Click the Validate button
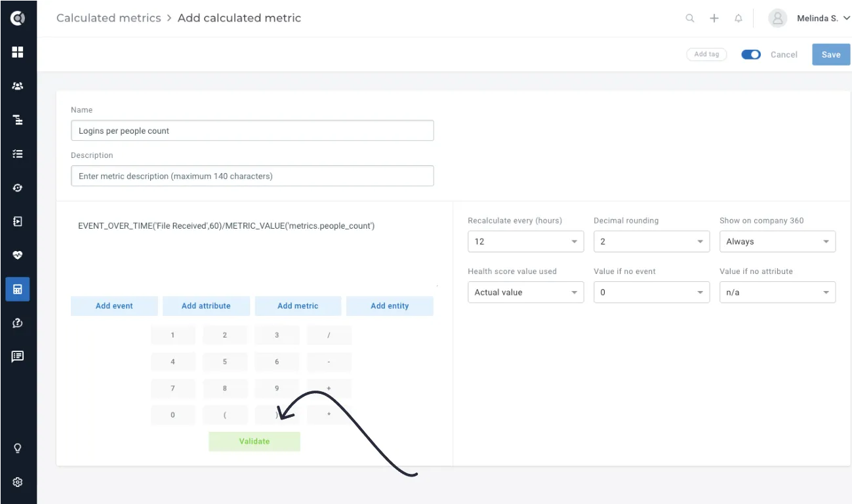Screen dimensions: 852x504 pyautogui.click(x=254, y=441)
